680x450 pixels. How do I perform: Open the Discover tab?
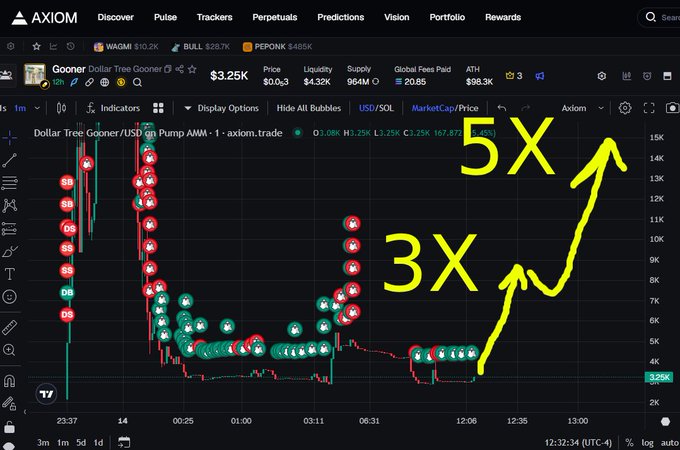click(x=115, y=17)
